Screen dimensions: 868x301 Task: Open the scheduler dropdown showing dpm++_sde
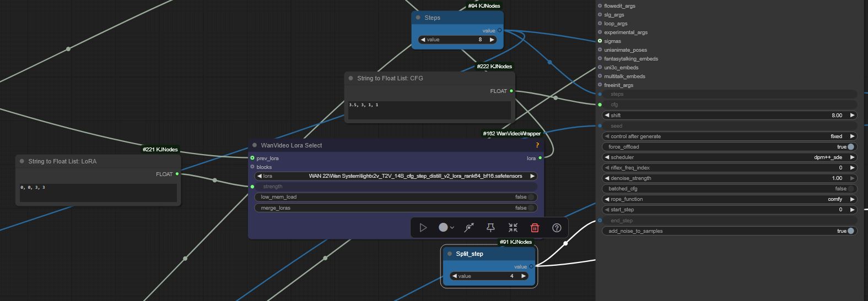(x=730, y=157)
